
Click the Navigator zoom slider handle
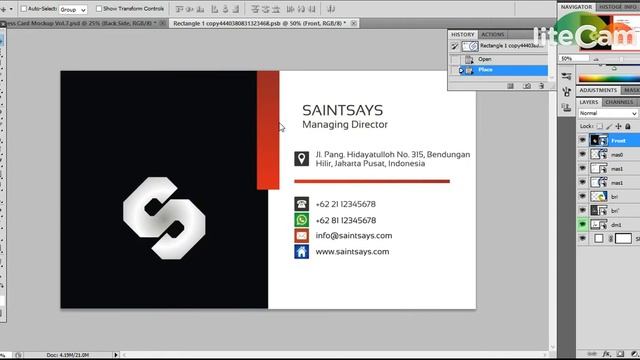[621, 60]
